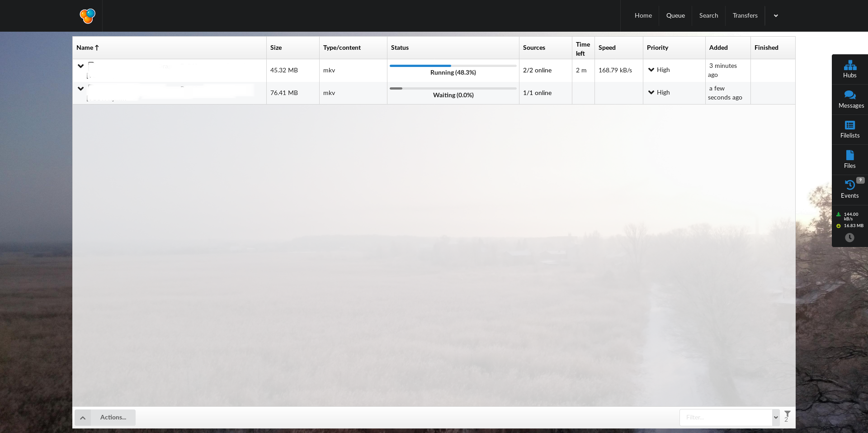Click the AirDC++ logo
Image resolution: width=868 pixels, height=433 pixels.
87,16
